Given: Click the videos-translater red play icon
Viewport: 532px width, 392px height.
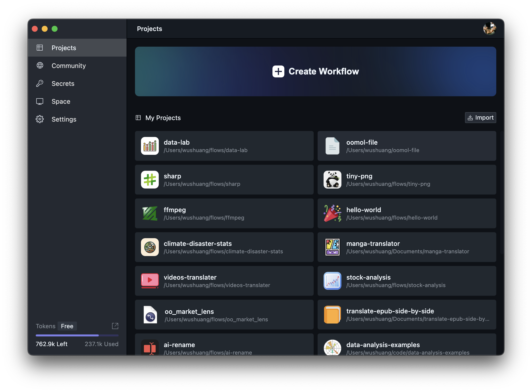Looking at the screenshot, I should [150, 281].
